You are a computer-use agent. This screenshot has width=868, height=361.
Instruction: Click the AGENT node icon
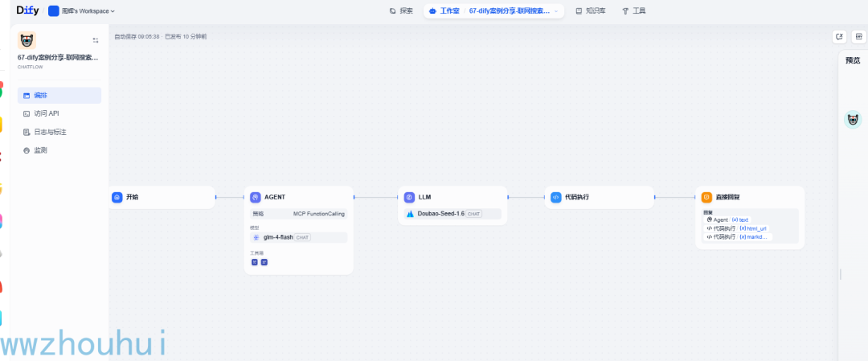[x=256, y=197]
